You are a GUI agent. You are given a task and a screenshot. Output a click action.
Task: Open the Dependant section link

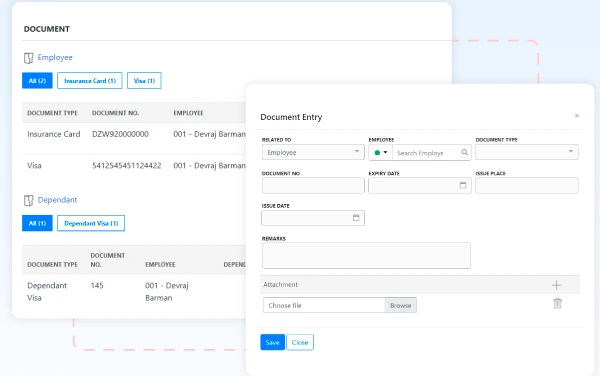(57, 200)
